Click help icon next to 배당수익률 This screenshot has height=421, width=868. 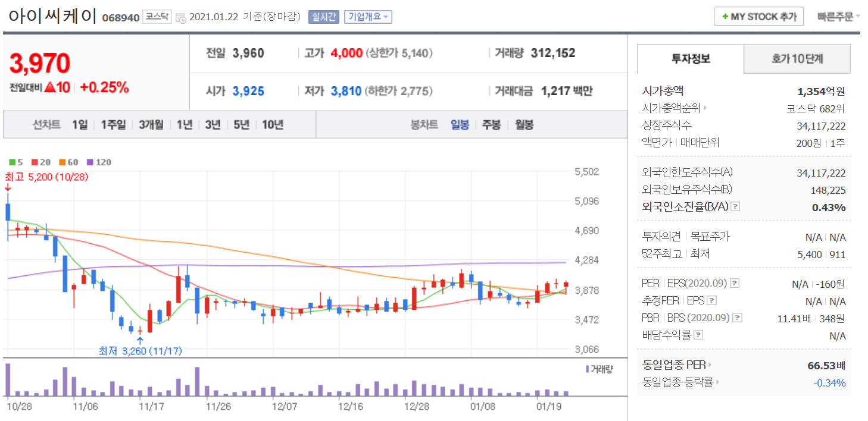(698, 335)
